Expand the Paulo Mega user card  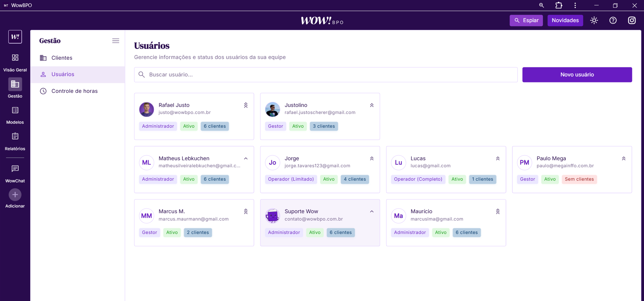tap(623, 159)
